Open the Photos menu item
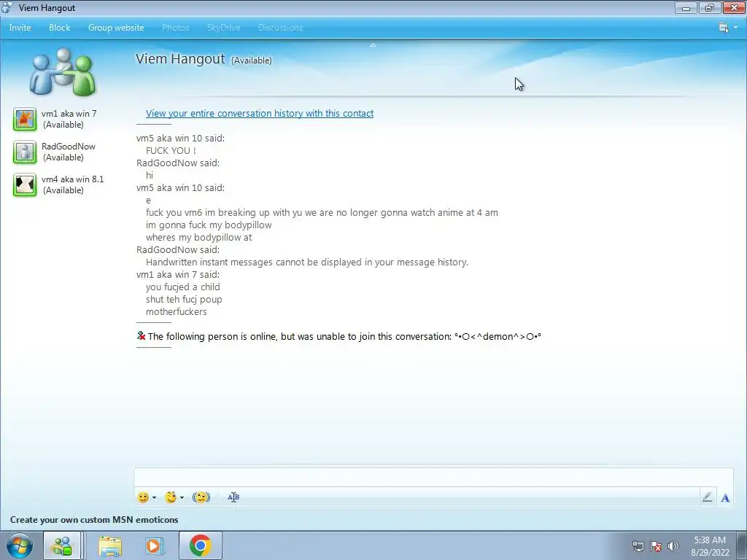Screen dimensions: 747x560 [x=175, y=28]
